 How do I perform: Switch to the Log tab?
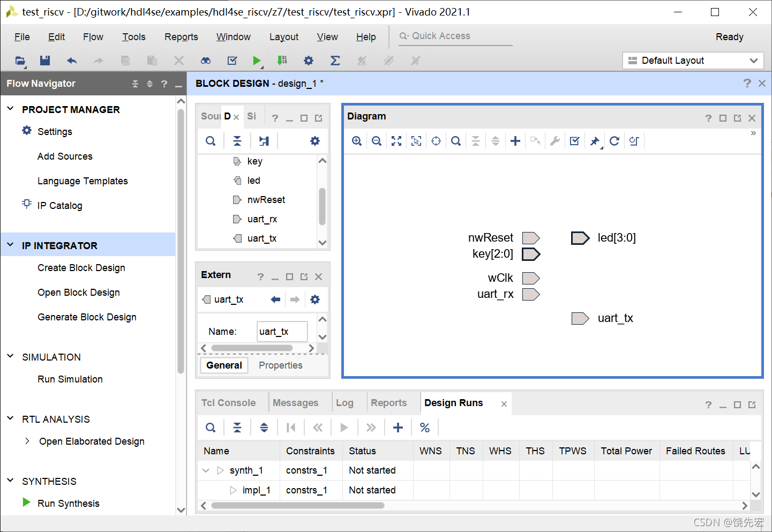point(344,403)
